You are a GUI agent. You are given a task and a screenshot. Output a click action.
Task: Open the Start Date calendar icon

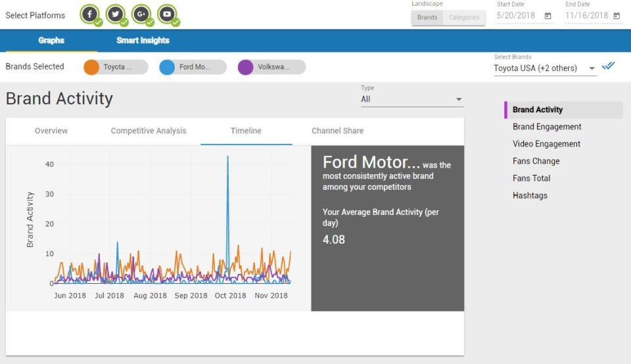click(548, 16)
